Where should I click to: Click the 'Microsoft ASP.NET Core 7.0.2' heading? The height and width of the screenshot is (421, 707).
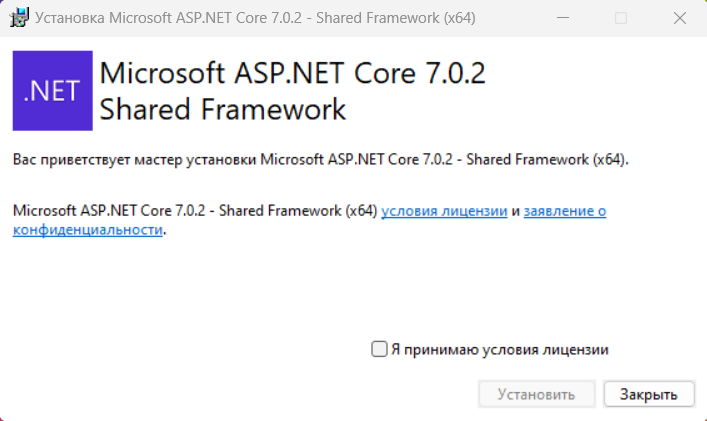[x=292, y=73]
